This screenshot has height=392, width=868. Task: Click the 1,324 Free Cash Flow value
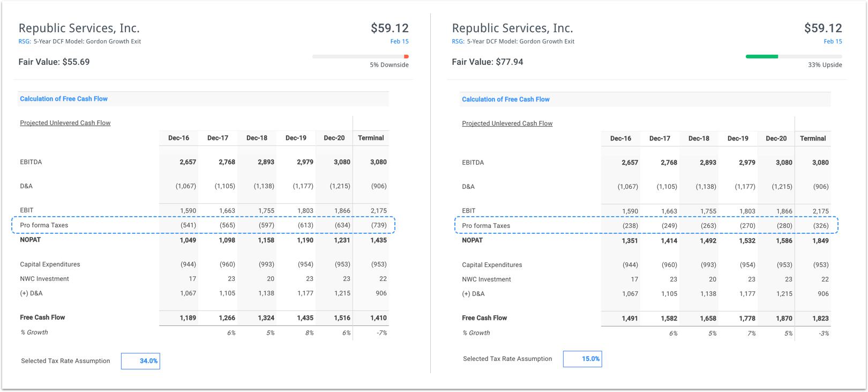[266, 318]
